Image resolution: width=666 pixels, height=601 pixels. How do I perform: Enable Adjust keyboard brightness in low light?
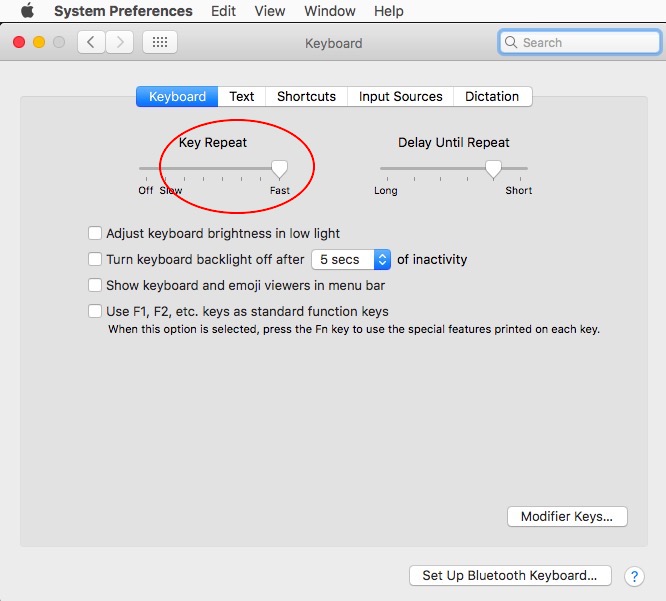coord(95,233)
